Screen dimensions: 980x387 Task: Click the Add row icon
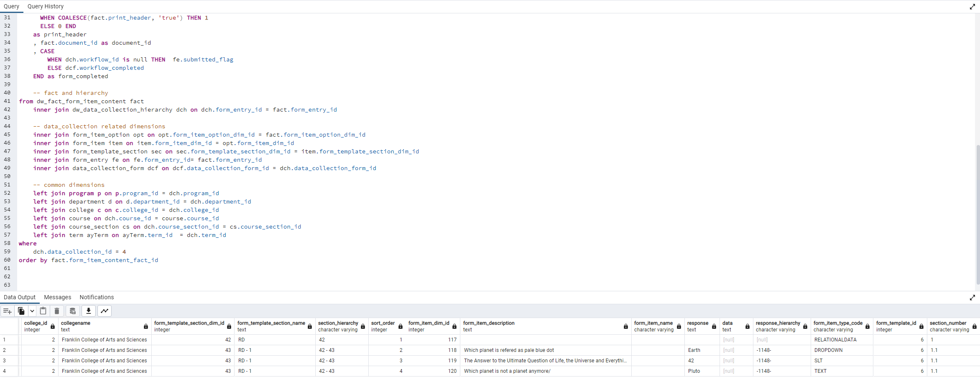[7, 311]
